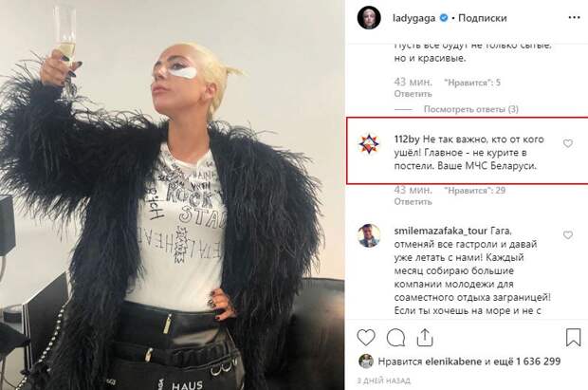
Task: Open the 112by user avatar
Action: pos(369,144)
